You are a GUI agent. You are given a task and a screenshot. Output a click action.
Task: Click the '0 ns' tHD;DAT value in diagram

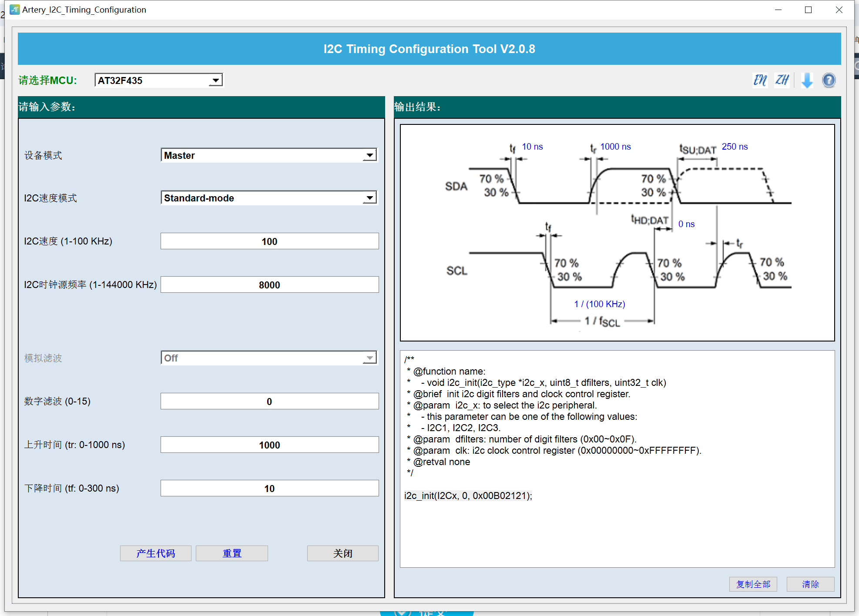pyautogui.click(x=686, y=224)
